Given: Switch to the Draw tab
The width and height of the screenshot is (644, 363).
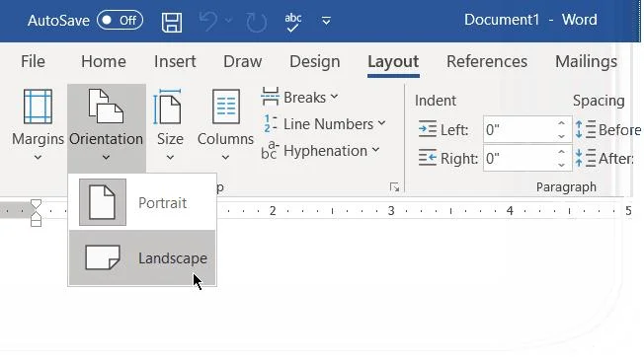Looking at the screenshot, I should [243, 61].
